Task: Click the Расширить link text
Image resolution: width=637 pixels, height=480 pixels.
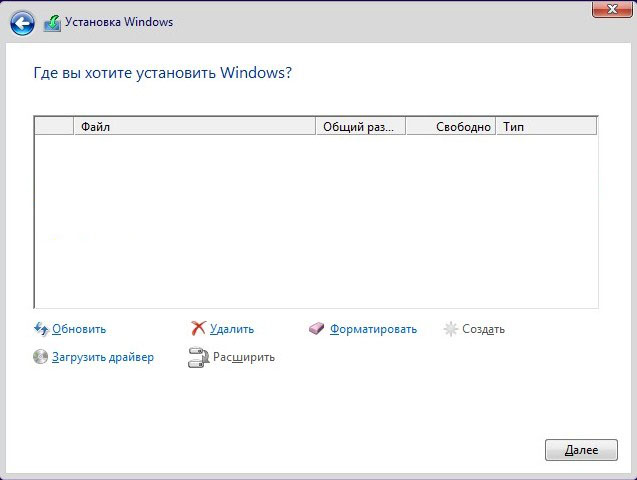Action: coord(243,357)
